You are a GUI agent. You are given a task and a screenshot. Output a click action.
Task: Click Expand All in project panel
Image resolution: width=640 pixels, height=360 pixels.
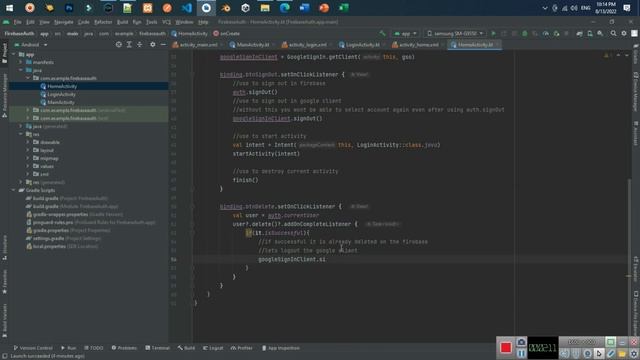pos(129,44)
